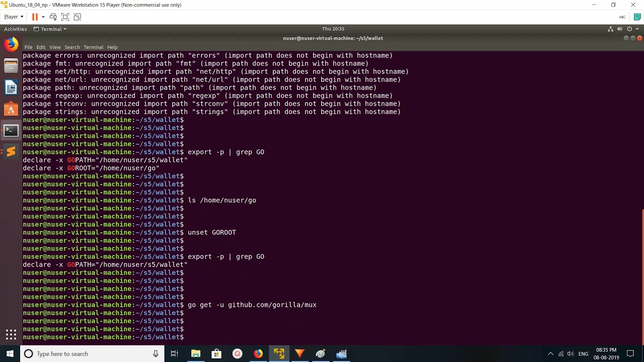The width and height of the screenshot is (644, 362).
Task: Click the last terminal prompt line
Action: [x=103, y=337]
